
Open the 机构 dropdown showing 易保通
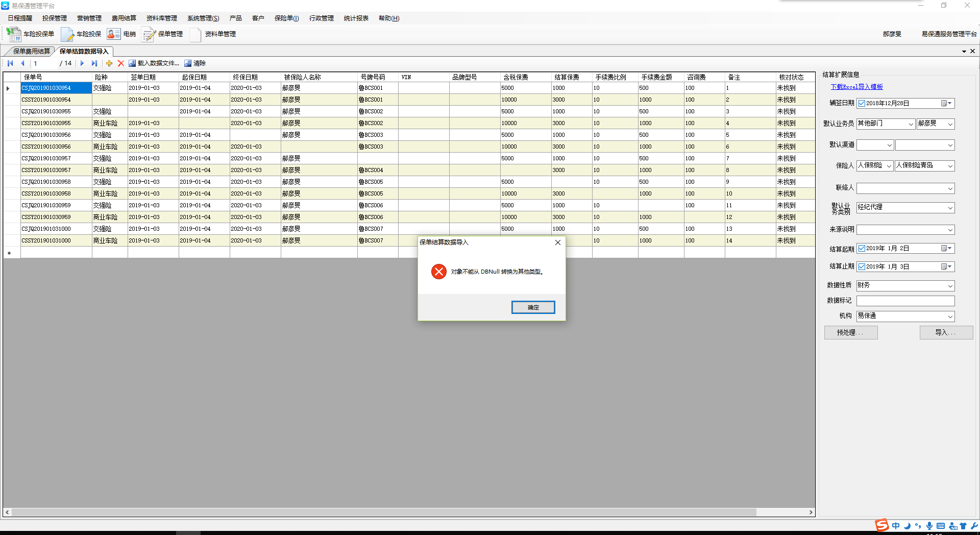[950, 317]
